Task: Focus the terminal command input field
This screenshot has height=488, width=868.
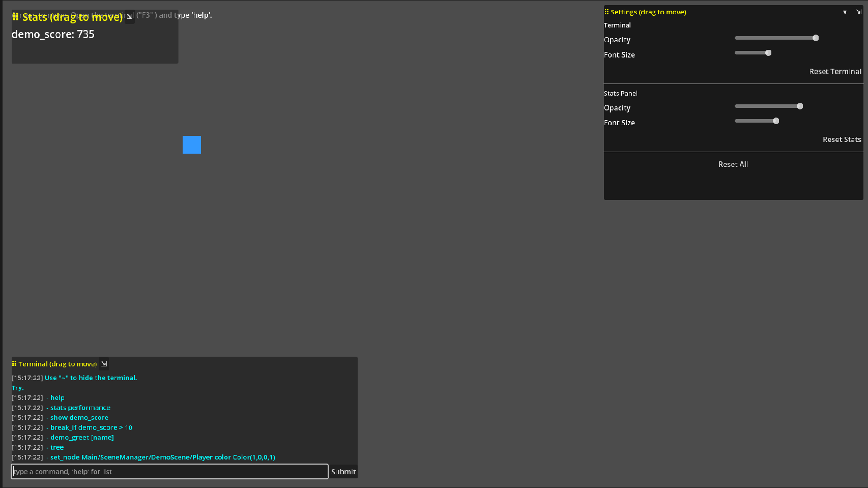Action: click(170, 472)
